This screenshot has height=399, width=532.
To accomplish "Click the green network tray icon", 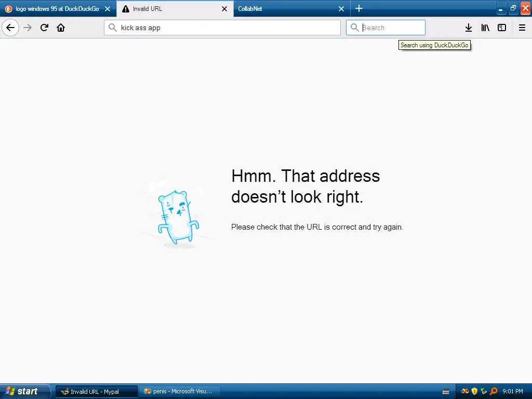I will pos(484,391).
